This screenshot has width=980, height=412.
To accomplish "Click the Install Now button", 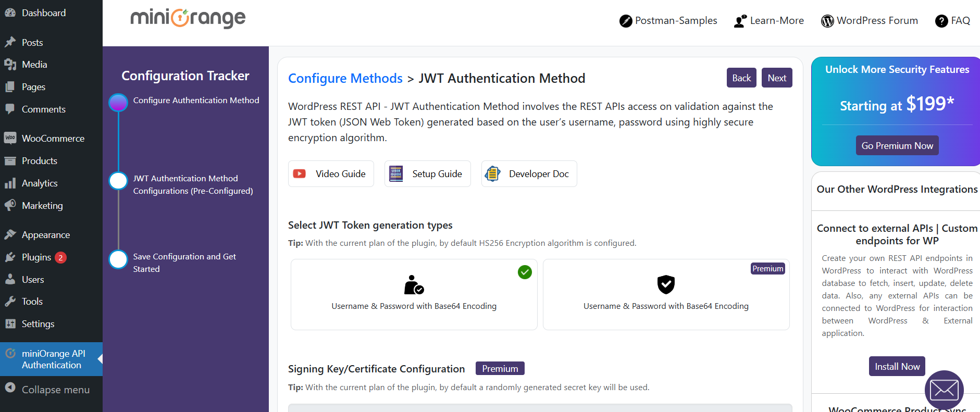I will pos(897,366).
